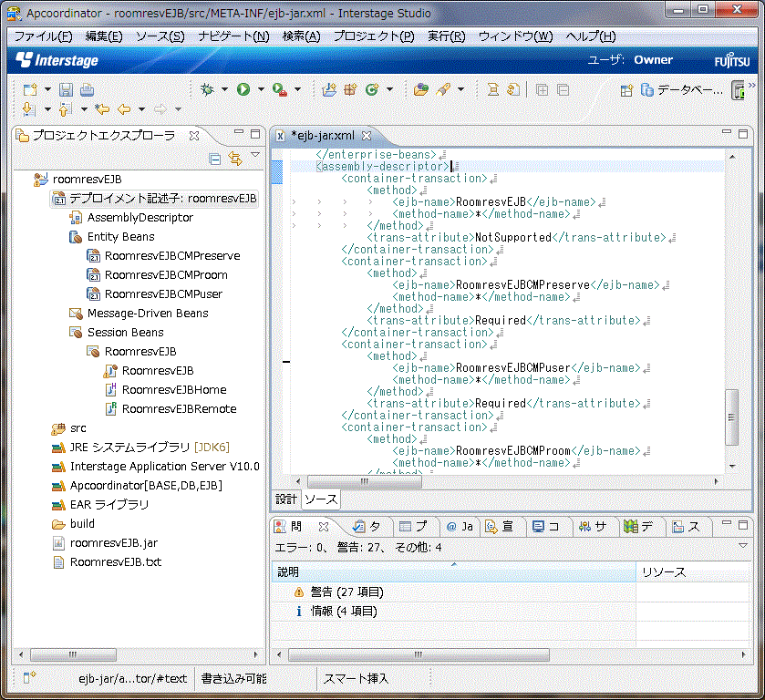The height and width of the screenshot is (700, 765).
Task: Close the Problems view tab
Action: (324, 527)
